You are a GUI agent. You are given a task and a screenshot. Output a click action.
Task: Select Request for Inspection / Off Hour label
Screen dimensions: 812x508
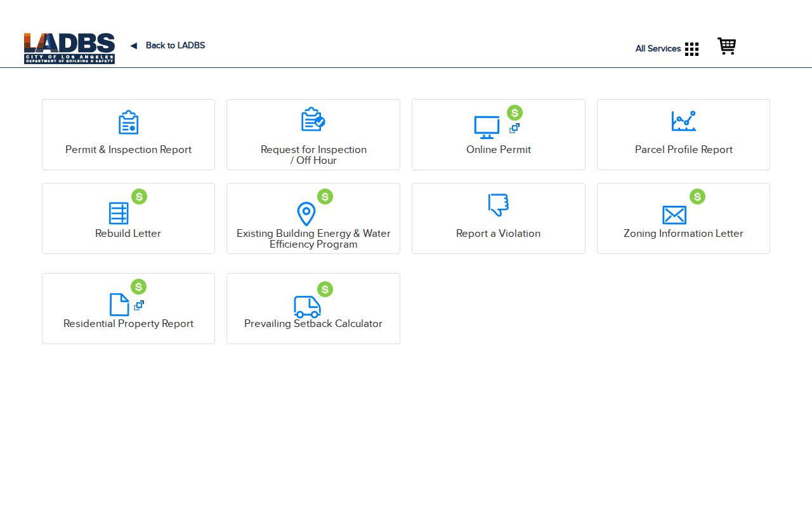click(x=313, y=155)
